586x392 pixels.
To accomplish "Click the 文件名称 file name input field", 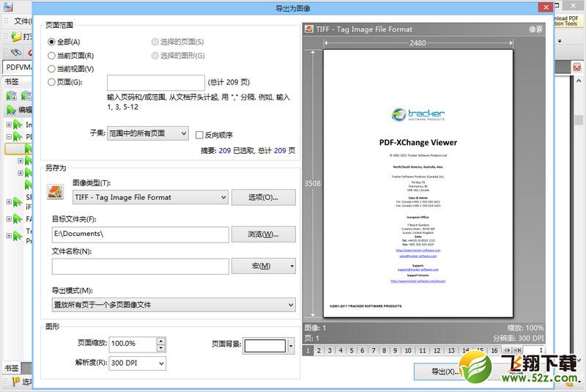I will (x=141, y=267).
